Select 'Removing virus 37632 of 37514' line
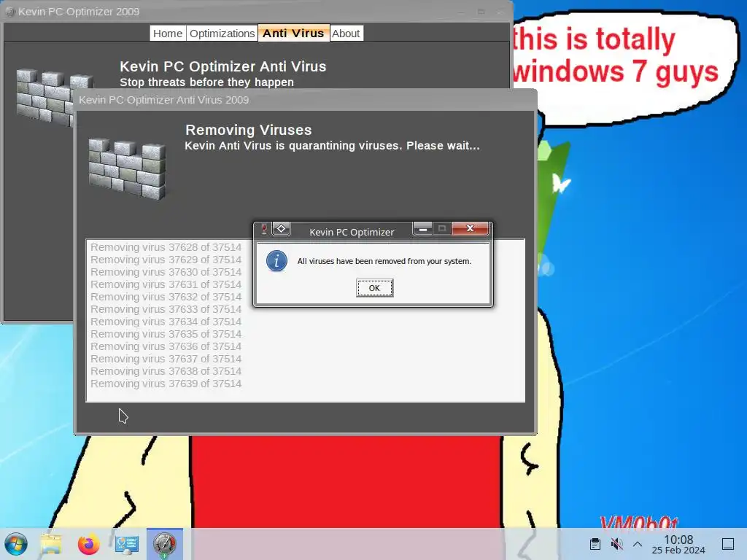 [166, 297]
